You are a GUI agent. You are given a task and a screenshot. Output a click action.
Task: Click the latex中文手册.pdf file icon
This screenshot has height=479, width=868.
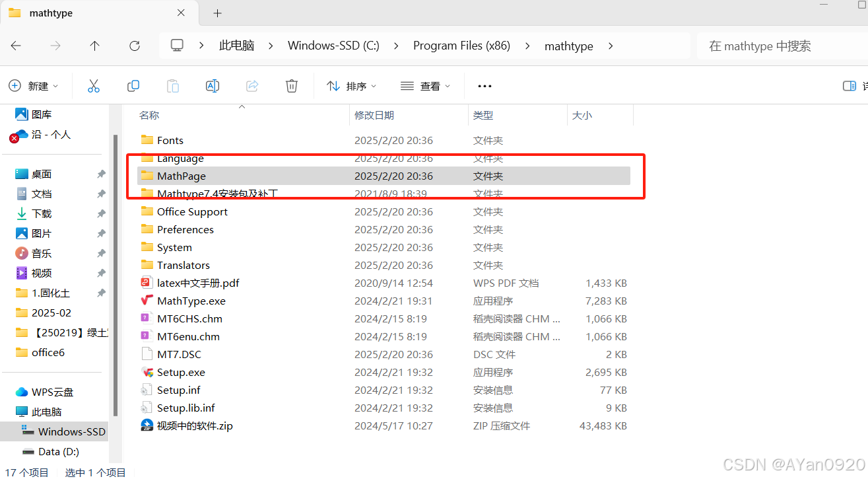tap(147, 283)
